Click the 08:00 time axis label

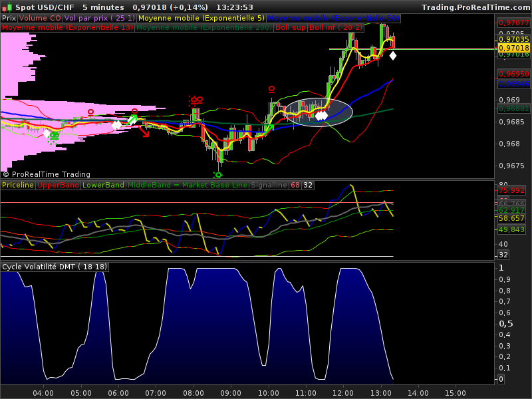[194, 393]
